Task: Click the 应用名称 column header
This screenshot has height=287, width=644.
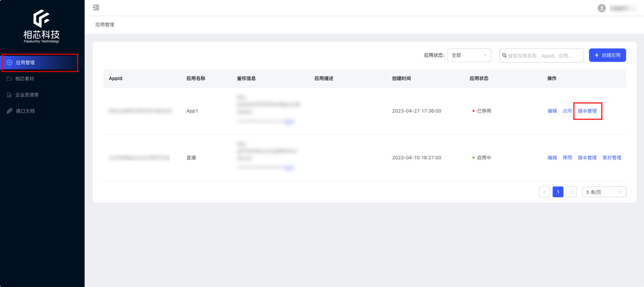Action: click(196, 79)
